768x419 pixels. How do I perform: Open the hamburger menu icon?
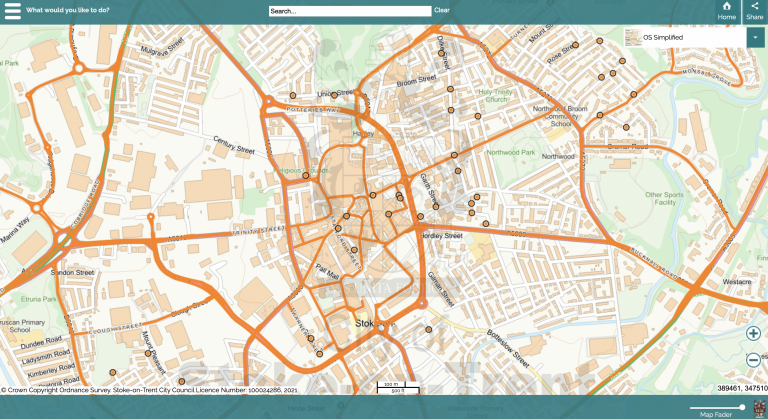(x=13, y=11)
